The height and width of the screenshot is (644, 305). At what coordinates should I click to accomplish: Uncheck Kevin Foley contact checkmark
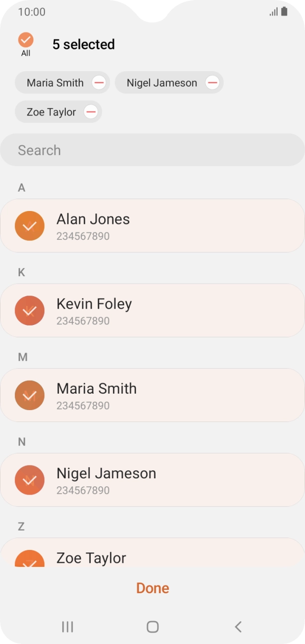click(x=30, y=311)
